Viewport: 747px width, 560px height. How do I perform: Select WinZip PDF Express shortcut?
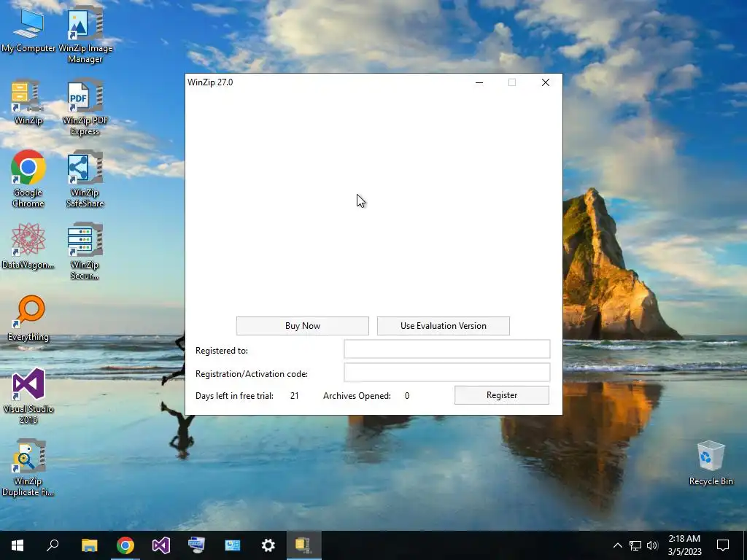click(x=85, y=107)
